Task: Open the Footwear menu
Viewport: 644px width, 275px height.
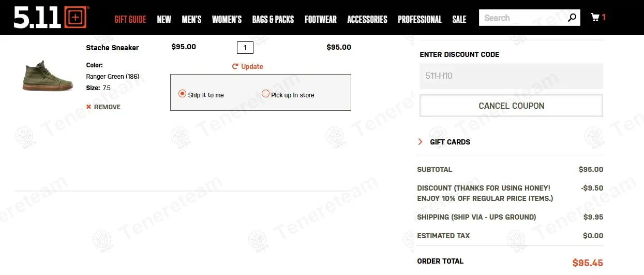Action: pyautogui.click(x=320, y=20)
